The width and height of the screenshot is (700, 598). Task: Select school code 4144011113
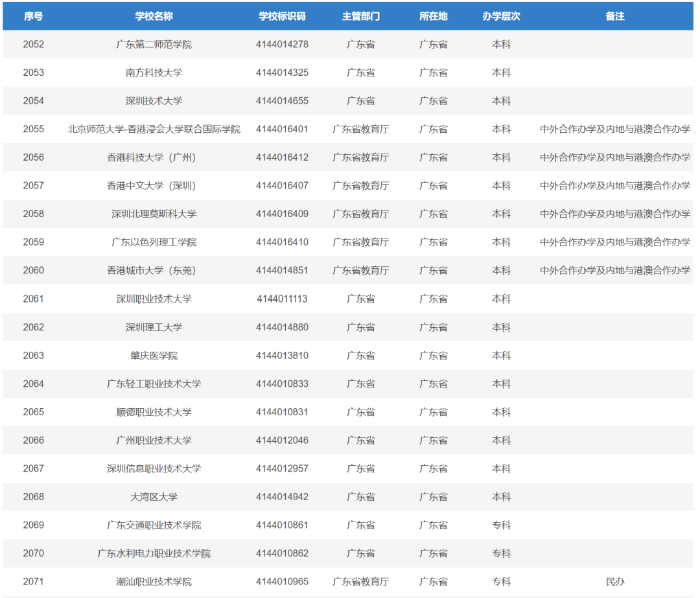(x=282, y=299)
